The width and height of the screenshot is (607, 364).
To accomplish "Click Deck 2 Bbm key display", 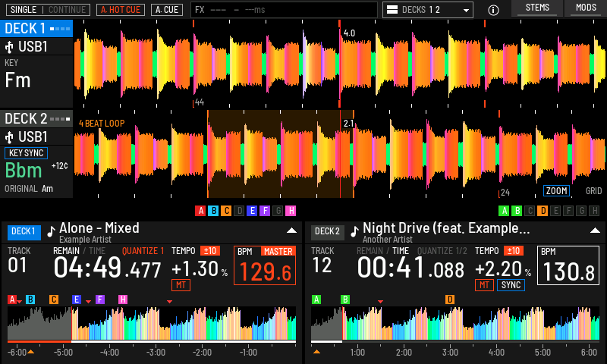I will [x=24, y=170].
